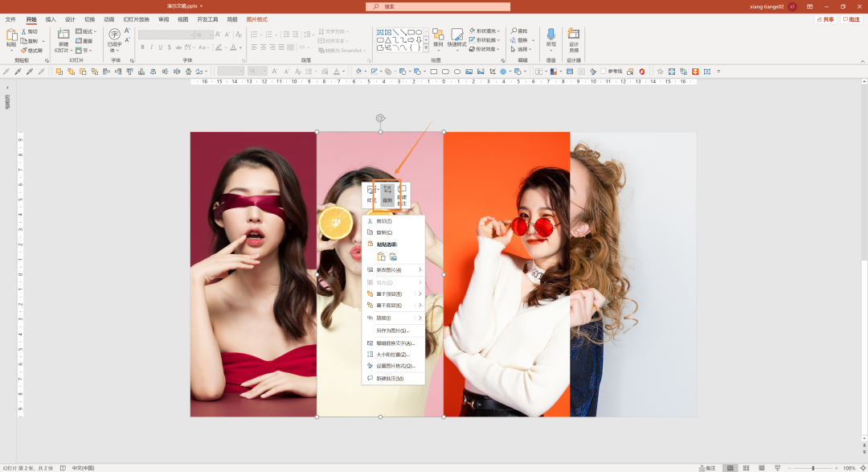Open the 样式 picture style gallery
The width and height of the screenshot is (868, 472).
tap(371, 194)
